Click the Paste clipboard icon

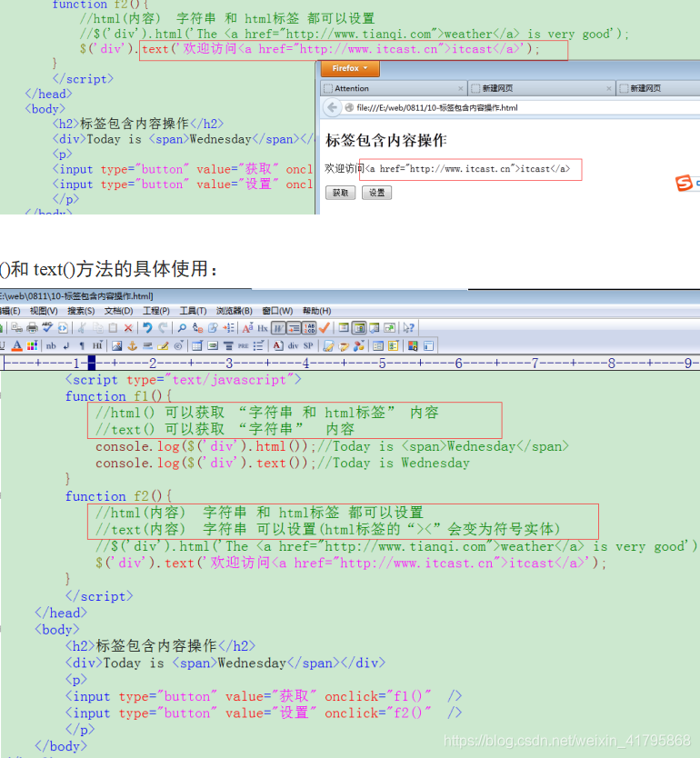coord(113,328)
